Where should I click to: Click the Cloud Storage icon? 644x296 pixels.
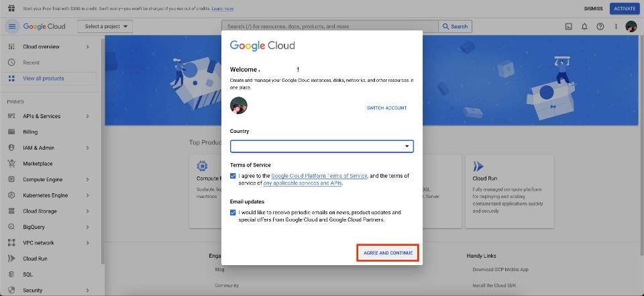[x=11, y=211]
